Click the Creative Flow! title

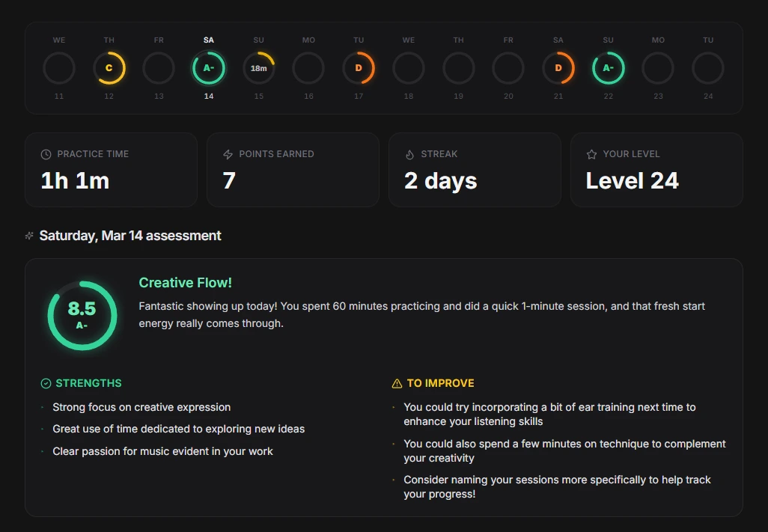(x=185, y=282)
